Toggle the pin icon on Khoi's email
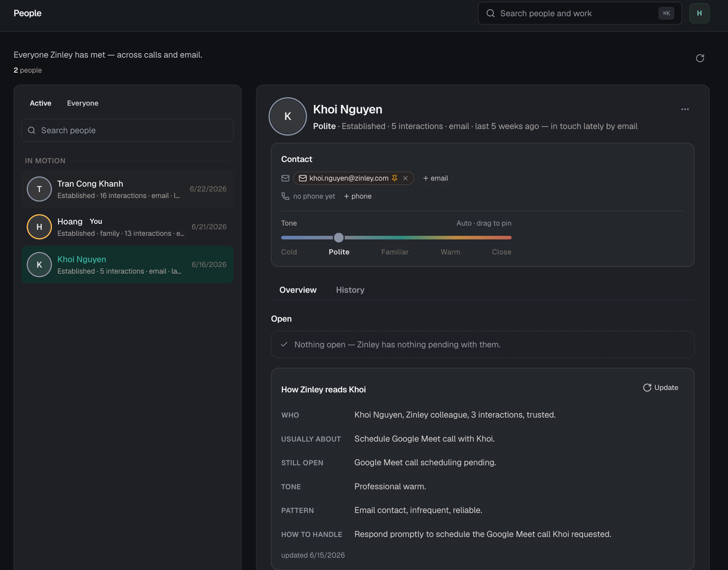The image size is (728, 570). click(395, 178)
